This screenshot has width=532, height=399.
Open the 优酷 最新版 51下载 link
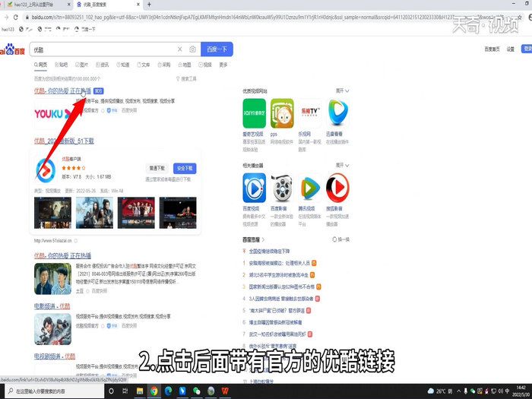click(64, 141)
